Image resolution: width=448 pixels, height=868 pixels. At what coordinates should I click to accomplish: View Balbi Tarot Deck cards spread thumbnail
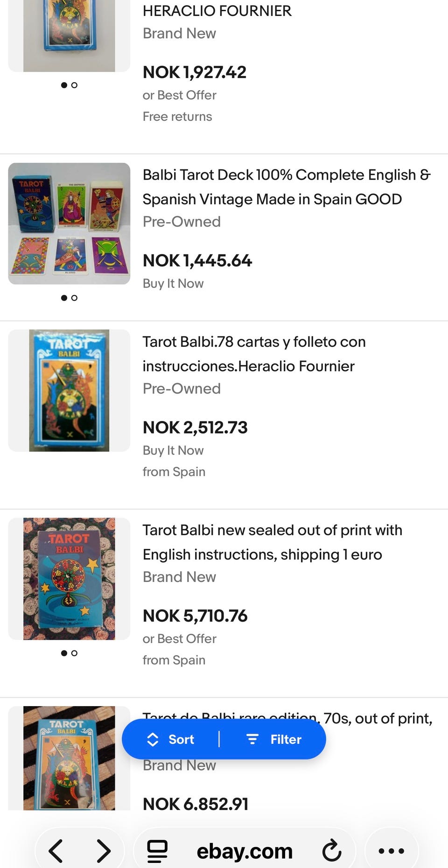(x=69, y=224)
